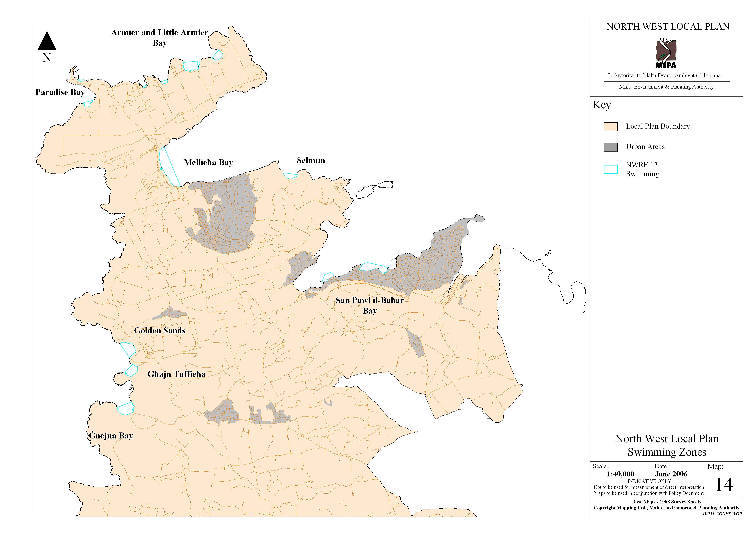756x534 pixels.
Task: Click the 'Selmun' map label
Action: [x=311, y=160]
